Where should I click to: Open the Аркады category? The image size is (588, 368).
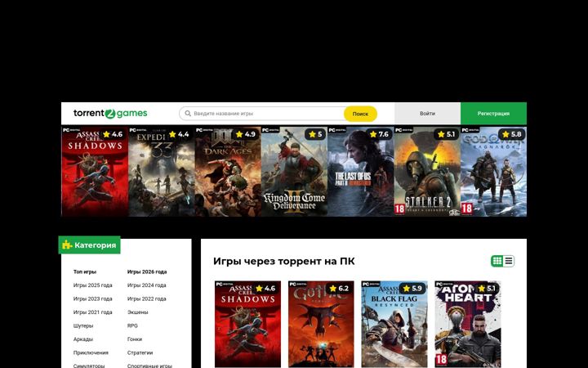[x=83, y=339]
